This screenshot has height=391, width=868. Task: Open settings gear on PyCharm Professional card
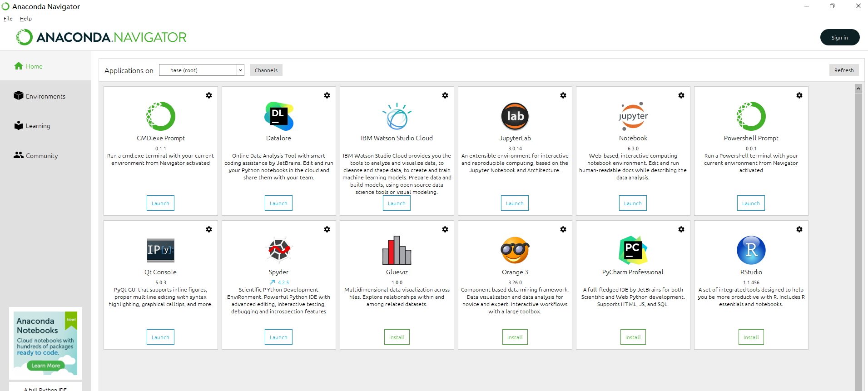681,229
